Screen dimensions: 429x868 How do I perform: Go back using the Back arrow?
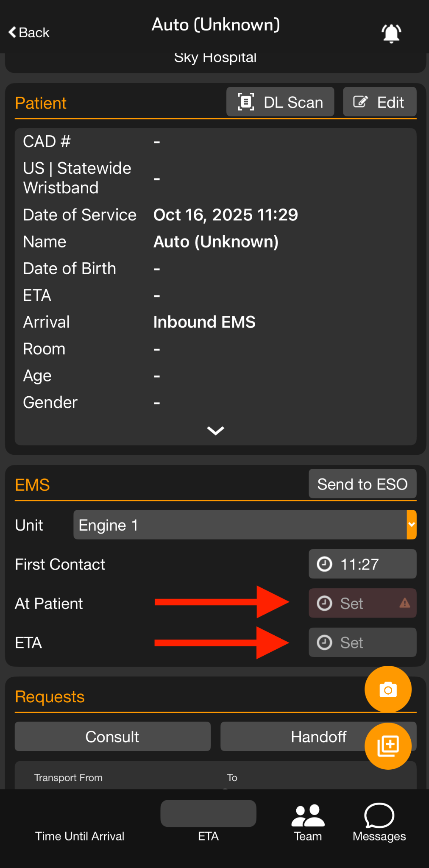pyautogui.click(x=29, y=33)
